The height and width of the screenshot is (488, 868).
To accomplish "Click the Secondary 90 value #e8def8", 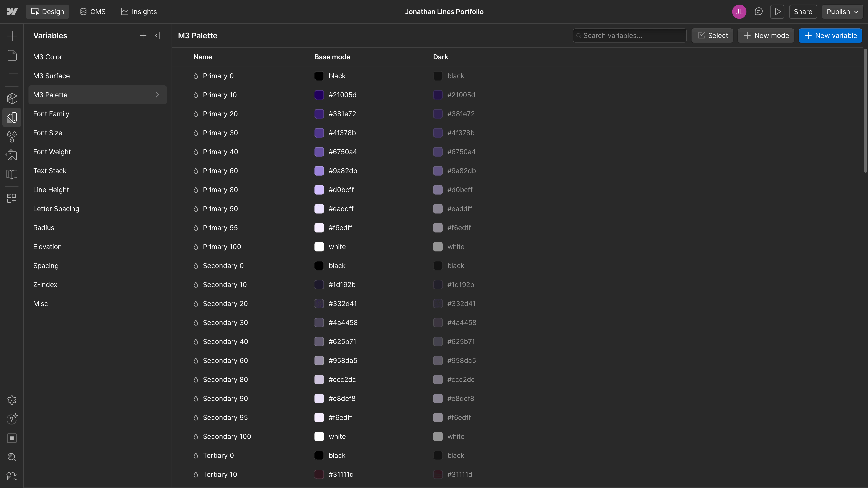I will 342,399.
